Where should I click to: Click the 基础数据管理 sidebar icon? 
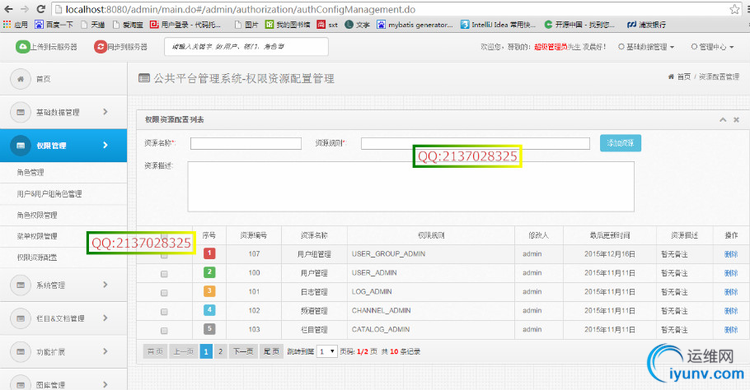coord(20,112)
